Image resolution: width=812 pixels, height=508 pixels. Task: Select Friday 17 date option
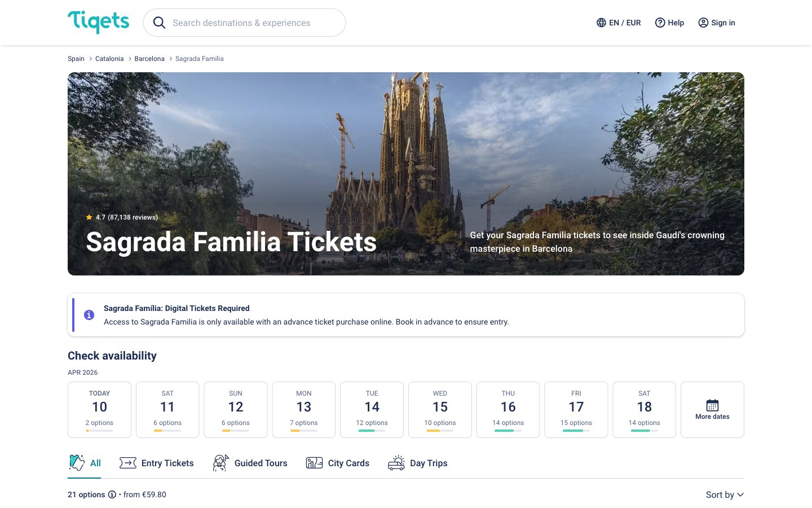pyautogui.click(x=576, y=409)
